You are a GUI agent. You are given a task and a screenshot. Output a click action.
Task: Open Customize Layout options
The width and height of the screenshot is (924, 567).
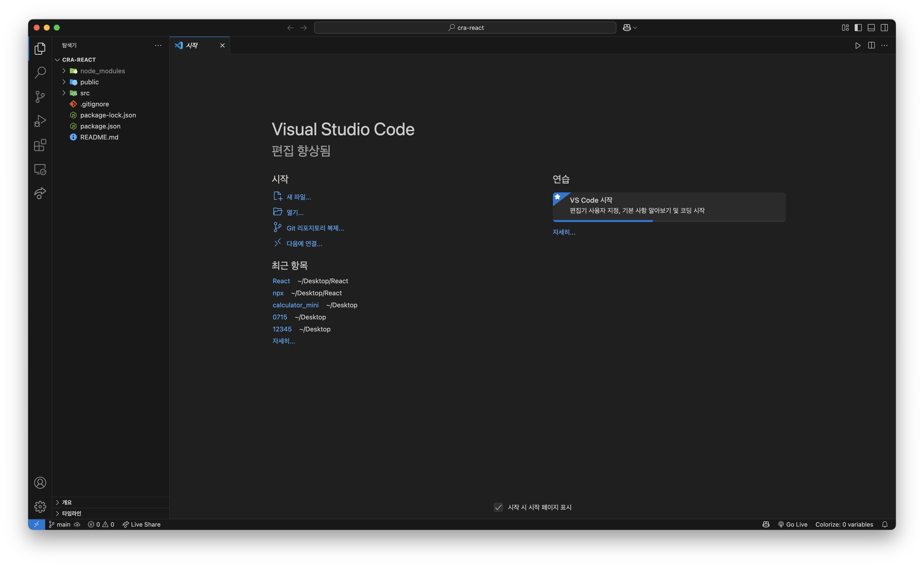[x=845, y=28]
